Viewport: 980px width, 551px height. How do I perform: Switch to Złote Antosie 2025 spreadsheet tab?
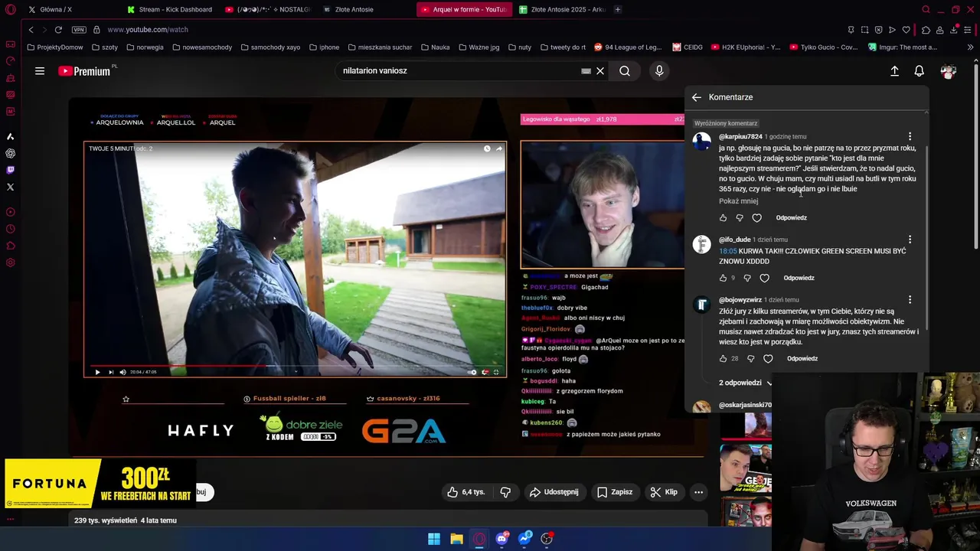562,9
